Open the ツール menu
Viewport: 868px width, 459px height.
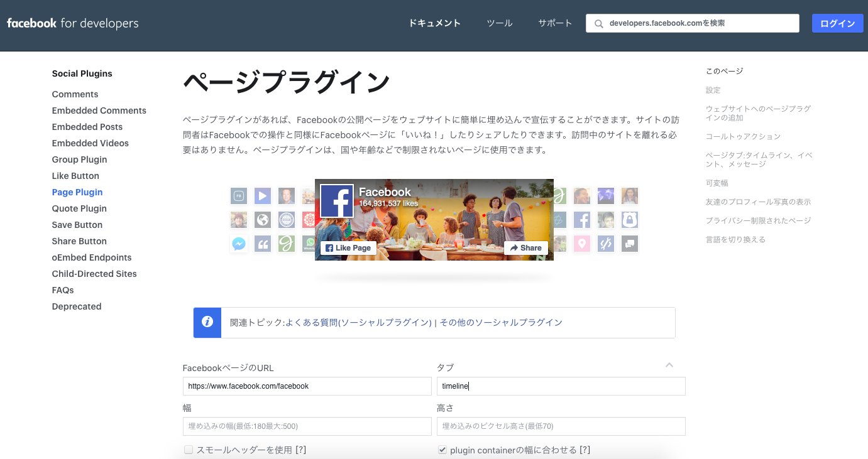pyautogui.click(x=500, y=23)
